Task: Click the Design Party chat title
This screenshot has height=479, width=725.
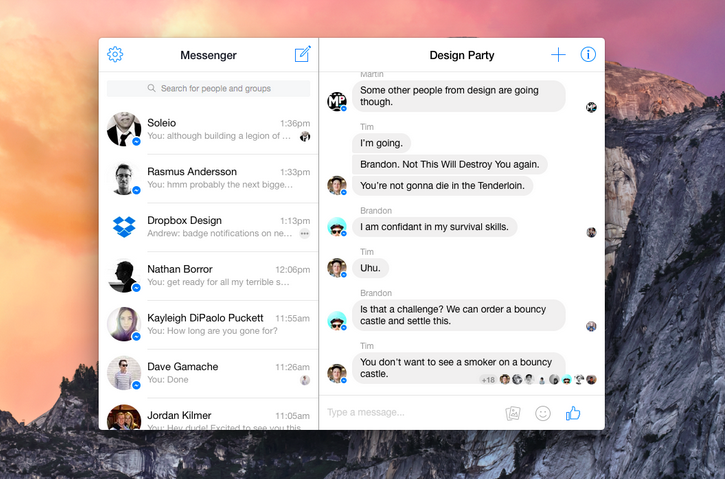Action: click(x=462, y=55)
